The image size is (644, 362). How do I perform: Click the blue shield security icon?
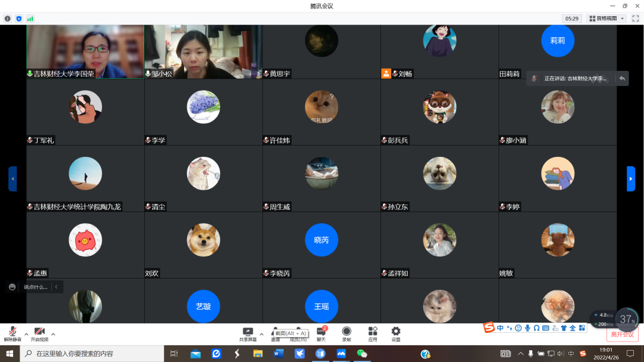(18, 18)
